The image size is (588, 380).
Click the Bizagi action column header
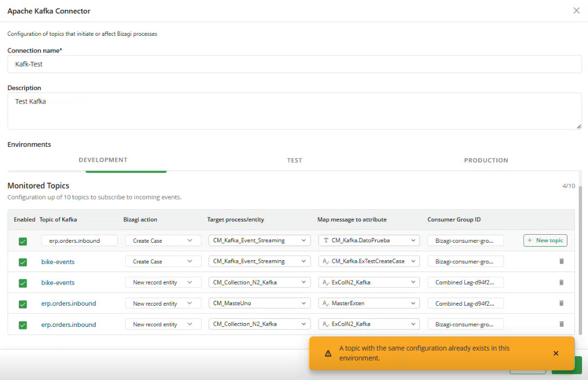click(x=140, y=220)
